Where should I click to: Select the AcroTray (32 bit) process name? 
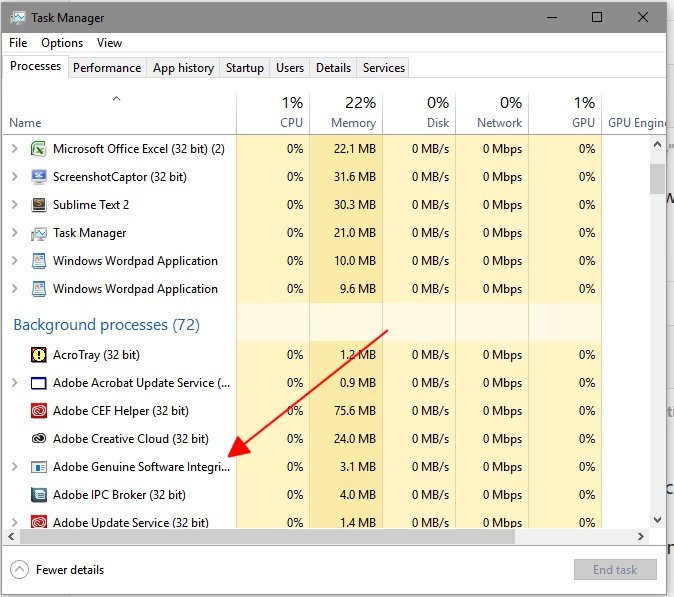pos(96,355)
